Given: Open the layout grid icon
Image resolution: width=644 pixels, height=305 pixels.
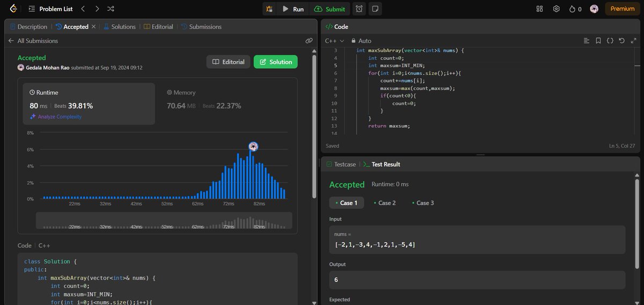Looking at the screenshot, I should (540, 9).
